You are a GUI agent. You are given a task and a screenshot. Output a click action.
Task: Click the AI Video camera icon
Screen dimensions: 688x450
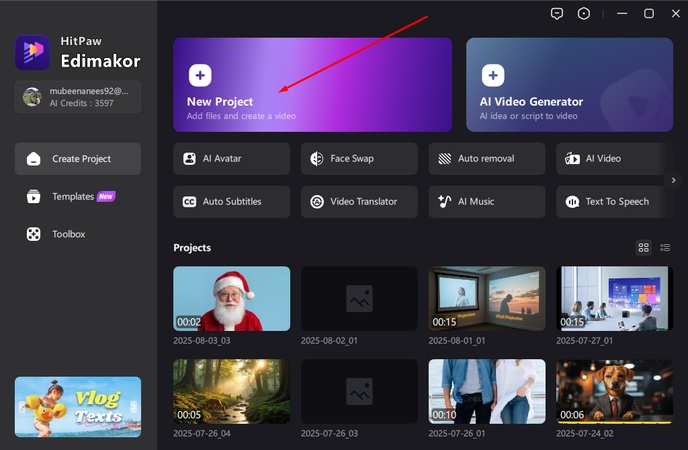(x=572, y=159)
